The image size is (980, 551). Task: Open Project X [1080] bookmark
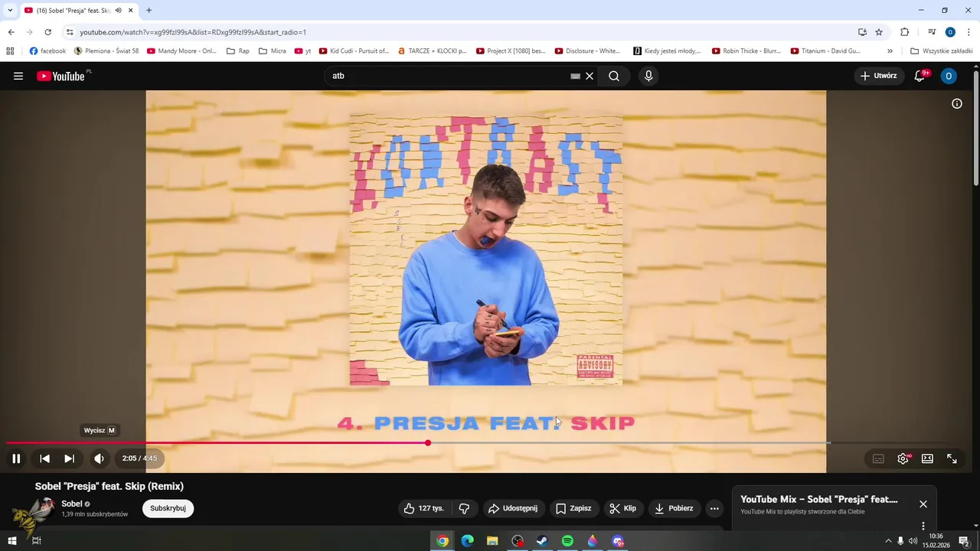pos(511,51)
